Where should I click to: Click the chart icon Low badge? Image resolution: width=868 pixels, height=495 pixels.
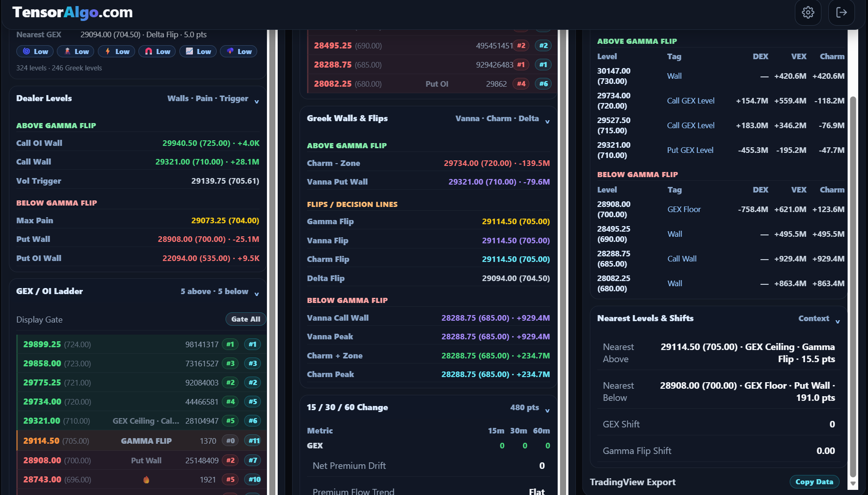(198, 51)
